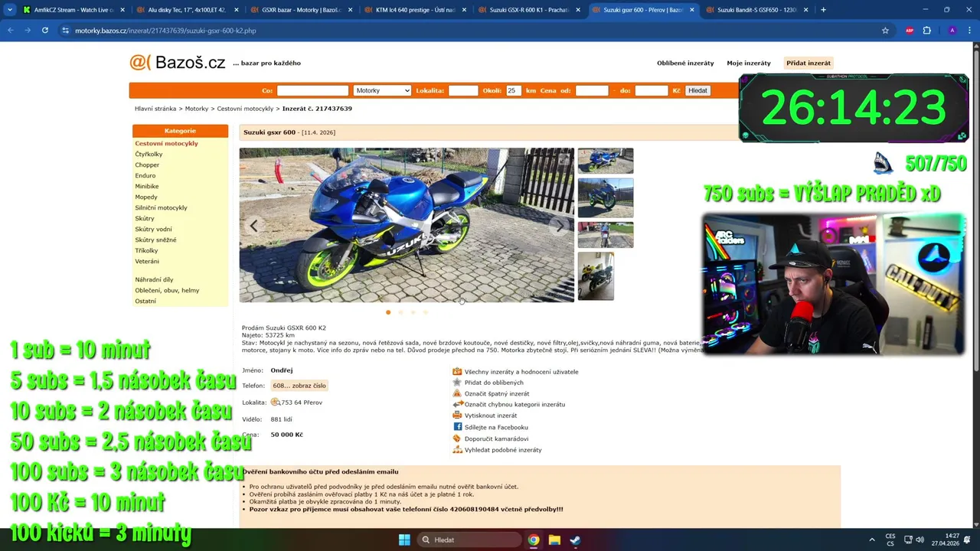Expand the tab search chevron
Screen dimensions: 980x551
pyautogui.click(x=10, y=10)
